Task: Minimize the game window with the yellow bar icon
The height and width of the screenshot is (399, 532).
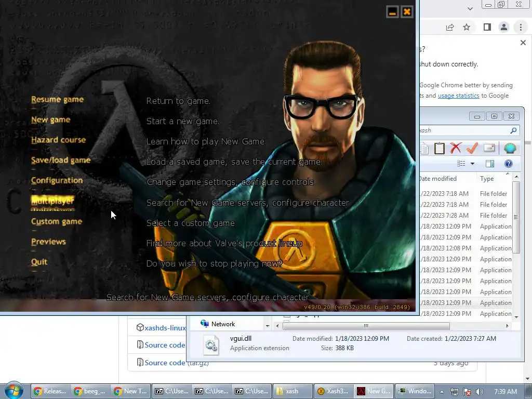Action: (392, 12)
